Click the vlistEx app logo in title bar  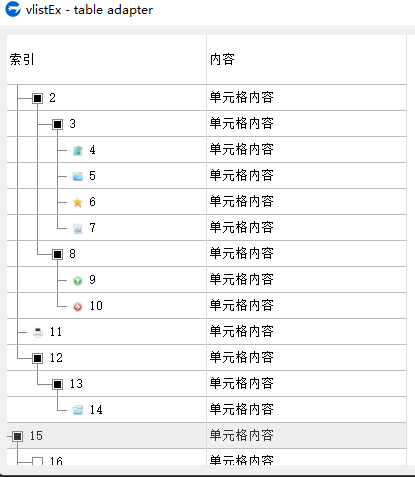click(13, 9)
